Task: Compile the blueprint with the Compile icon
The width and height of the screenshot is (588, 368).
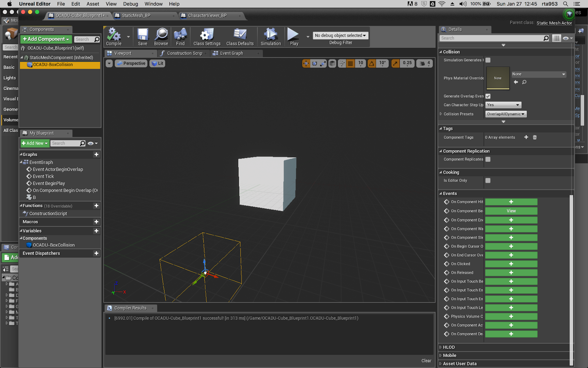Action: (x=114, y=37)
